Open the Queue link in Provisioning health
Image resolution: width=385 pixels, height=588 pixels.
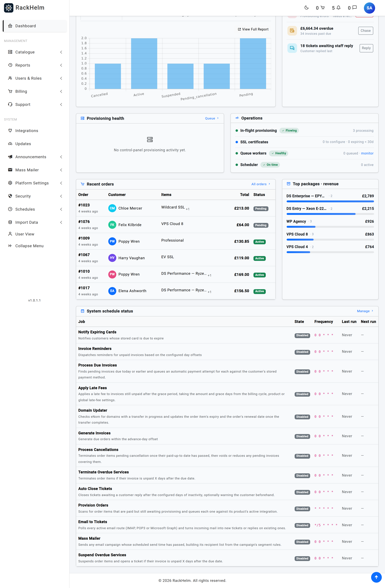pyautogui.click(x=212, y=118)
